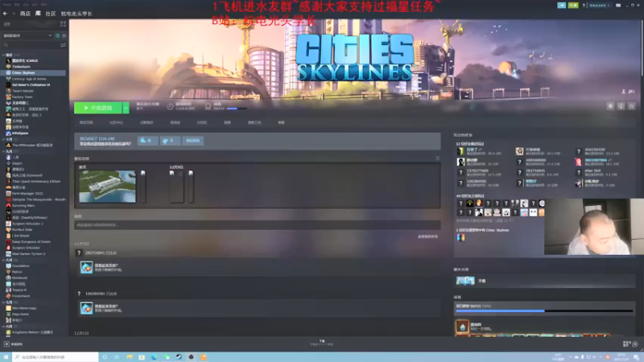
Task: Click the green 开始游戏 play button
Action: [97, 108]
